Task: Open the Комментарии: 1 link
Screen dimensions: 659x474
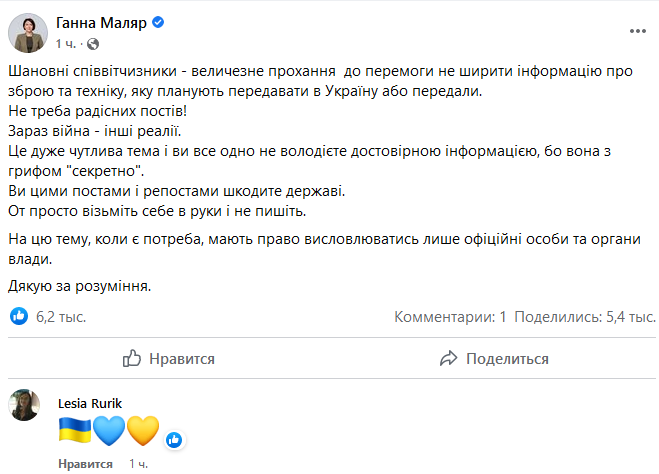Action: pyautogui.click(x=450, y=317)
